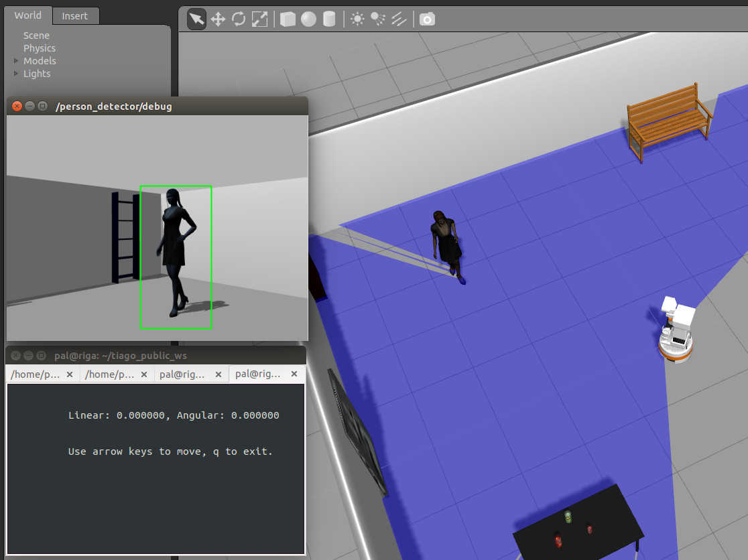Insert a cylinder shape from toolbar
This screenshot has height=560, width=748.
[x=329, y=19]
